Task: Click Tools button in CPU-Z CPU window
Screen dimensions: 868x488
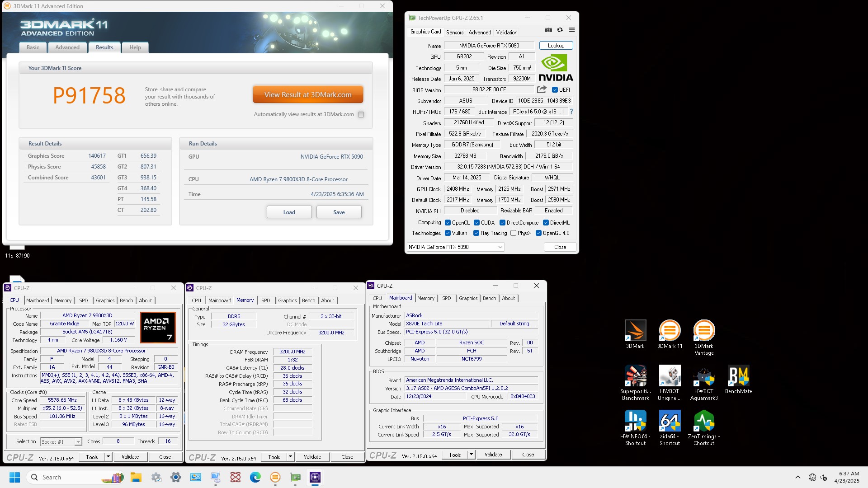Action: pos(92,457)
